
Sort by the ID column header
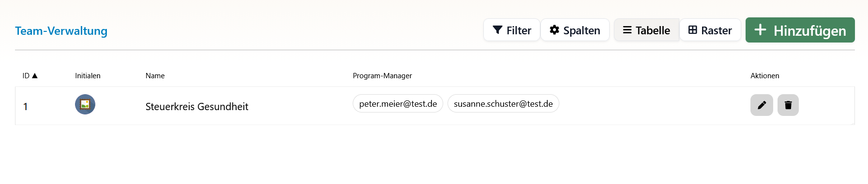pos(30,76)
